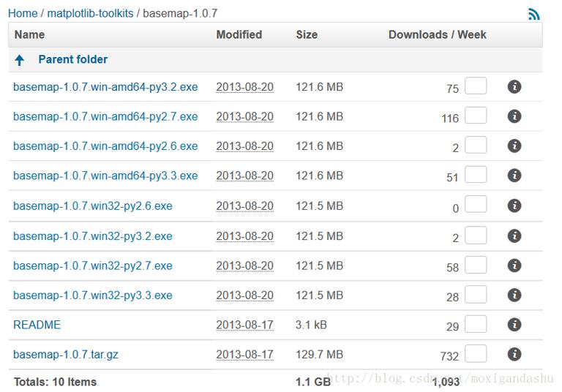
Task: Click info icon for basemap-1.0.7.win-amd64-py3.2.exe
Action: click(x=514, y=87)
